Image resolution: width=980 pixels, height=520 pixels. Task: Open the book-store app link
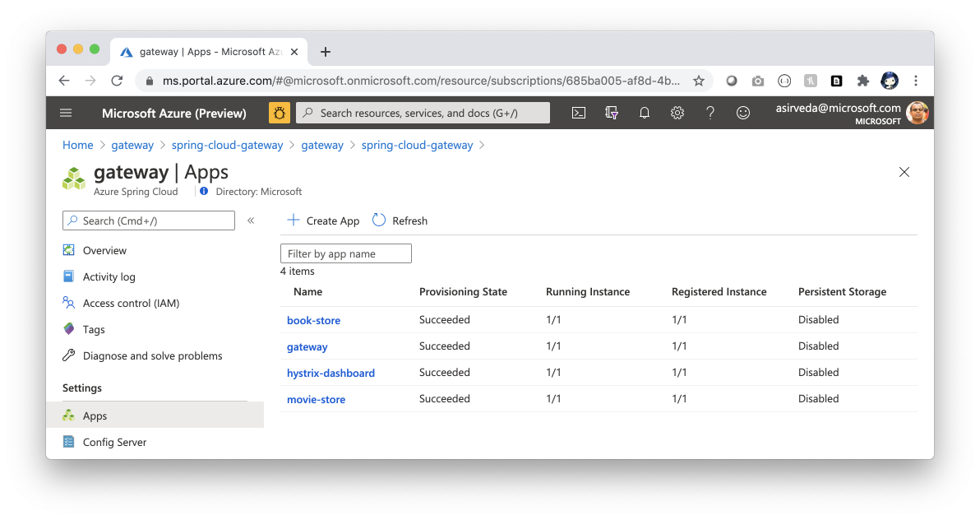pyautogui.click(x=314, y=320)
